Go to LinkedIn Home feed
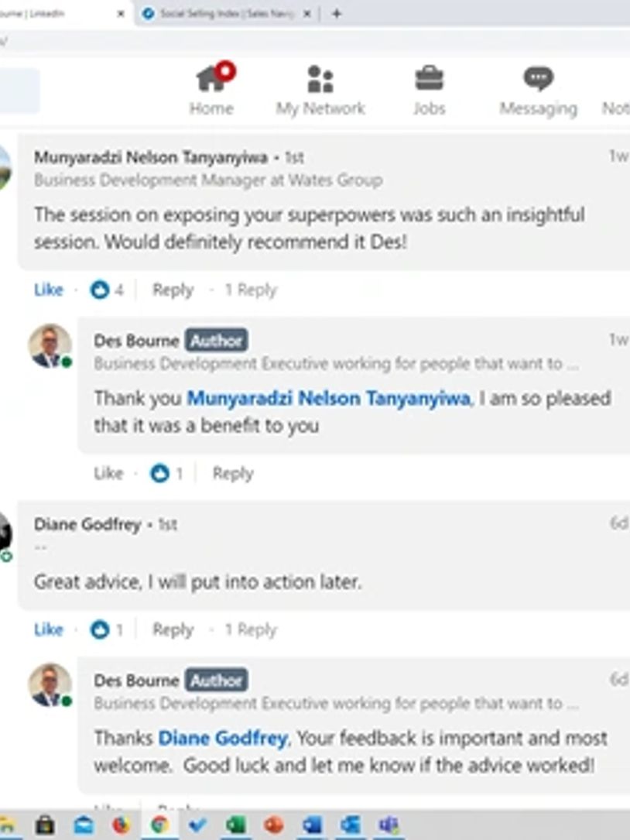The width and height of the screenshot is (630, 840). [x=211, y=90]
